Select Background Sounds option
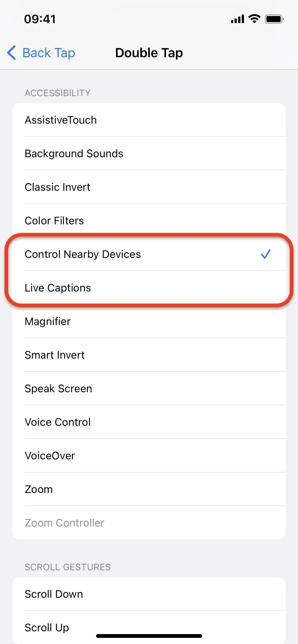Screen dimensions: 298x644 (149, 153)
